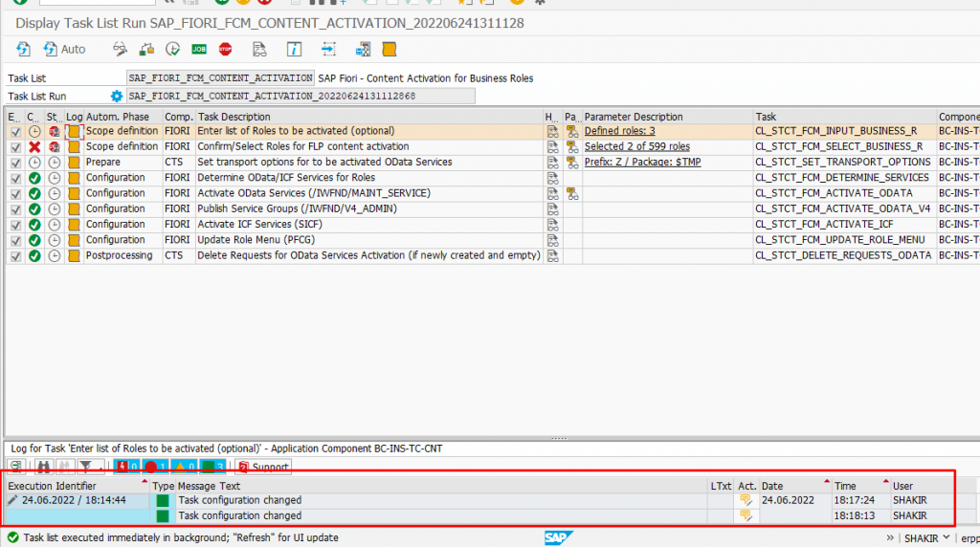Toggle checkbox for 'Publish Service Groups' task

pos(15,209)
